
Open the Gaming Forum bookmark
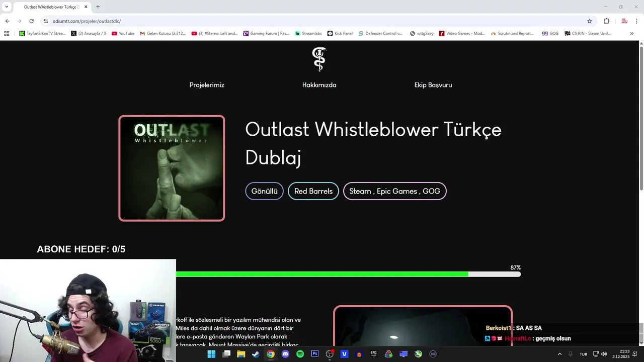pos(266,34)
